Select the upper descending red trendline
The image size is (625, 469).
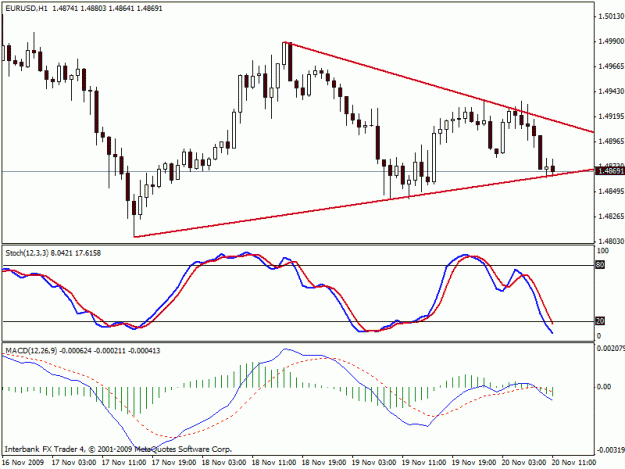click(438, 87)
